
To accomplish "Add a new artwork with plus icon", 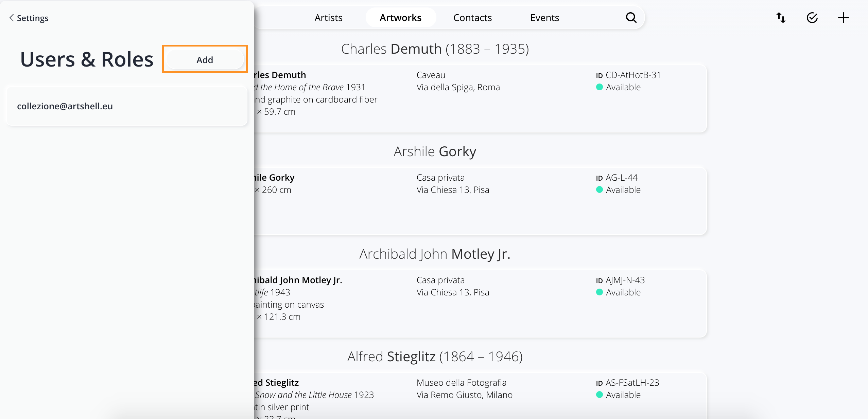I will (x=843, y=18).
